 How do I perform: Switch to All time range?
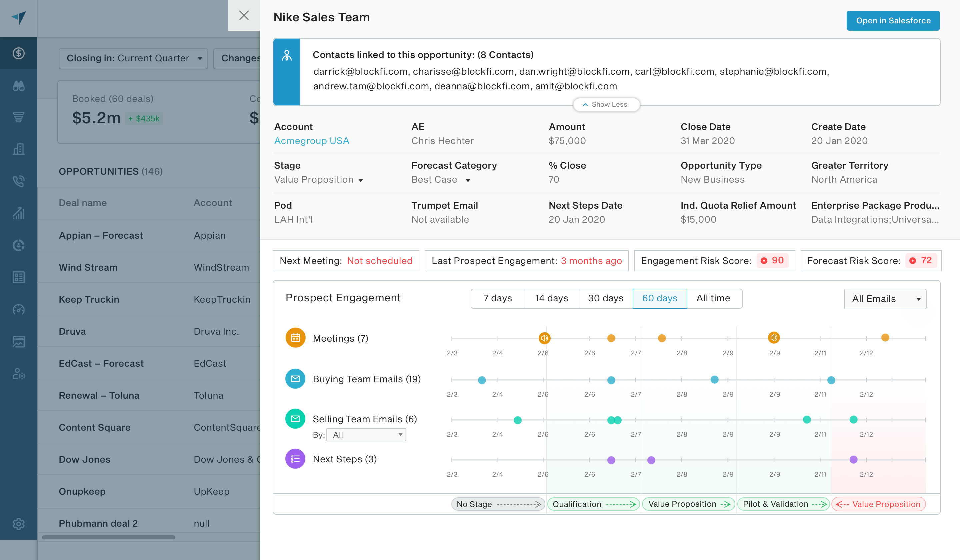click(713, 298)
